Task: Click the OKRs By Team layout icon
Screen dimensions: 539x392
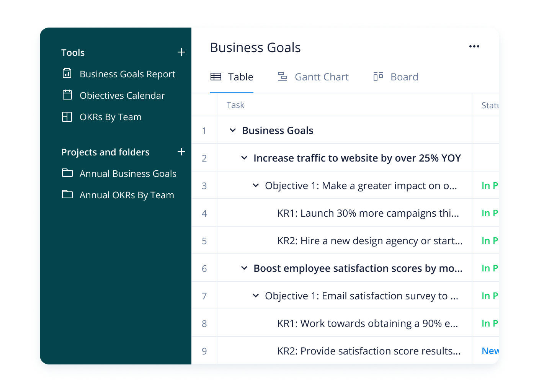Action: 67,117
